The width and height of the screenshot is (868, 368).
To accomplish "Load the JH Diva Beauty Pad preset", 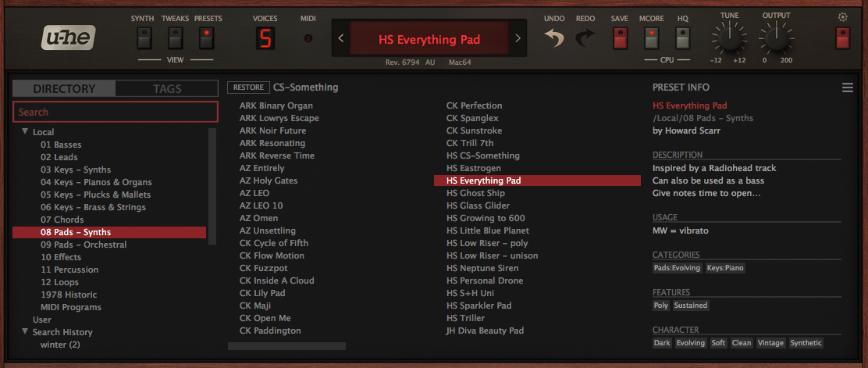I will (485, 330).
